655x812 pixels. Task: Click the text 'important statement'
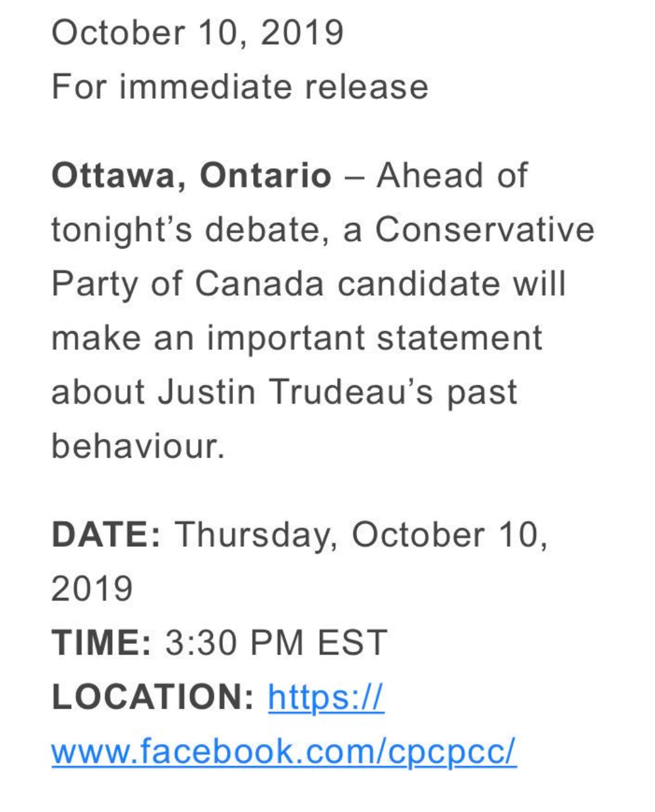(374, 339)
